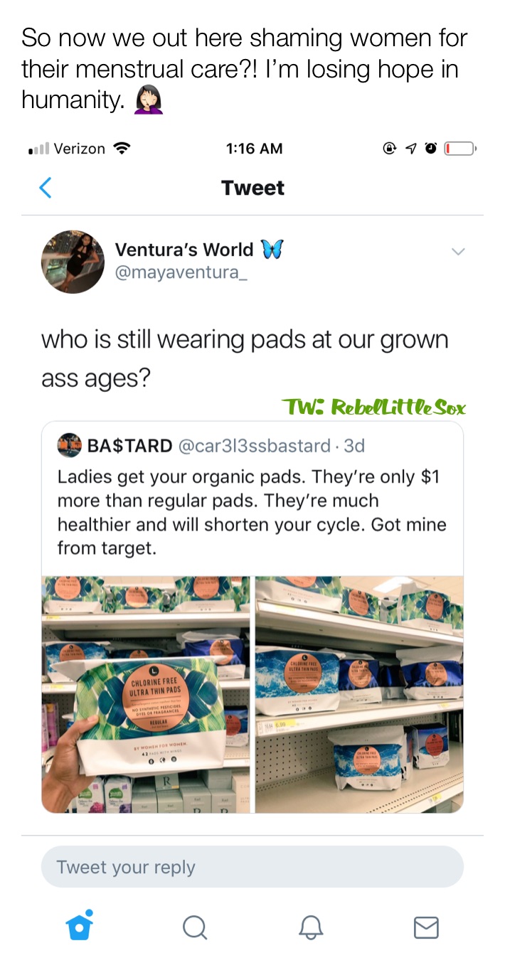This screenshot has width=505, height=980.
Task: Tap the Tweet your reply field
Action: tap(253, 867)
